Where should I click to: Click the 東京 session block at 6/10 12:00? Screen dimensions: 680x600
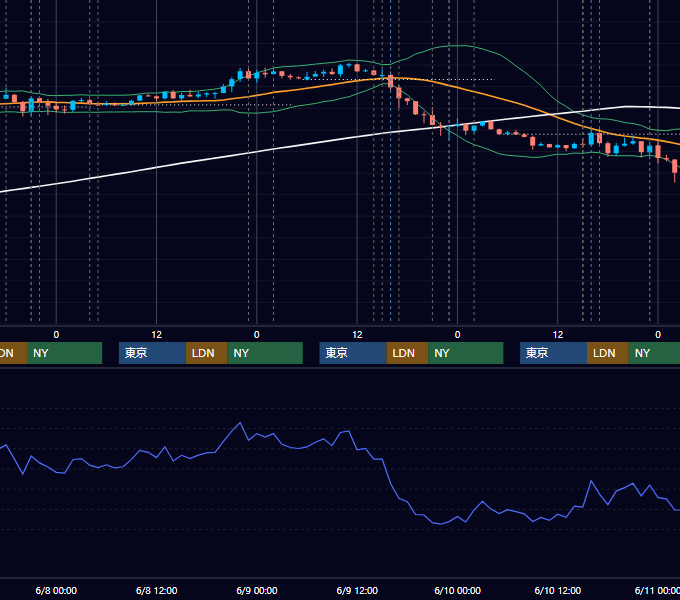(554, 353)
